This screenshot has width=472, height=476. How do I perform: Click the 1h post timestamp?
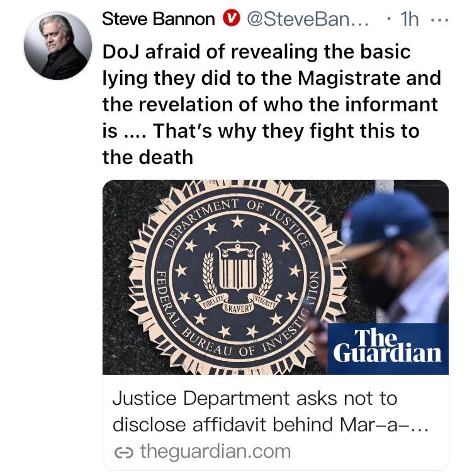(x=410, y=19)
